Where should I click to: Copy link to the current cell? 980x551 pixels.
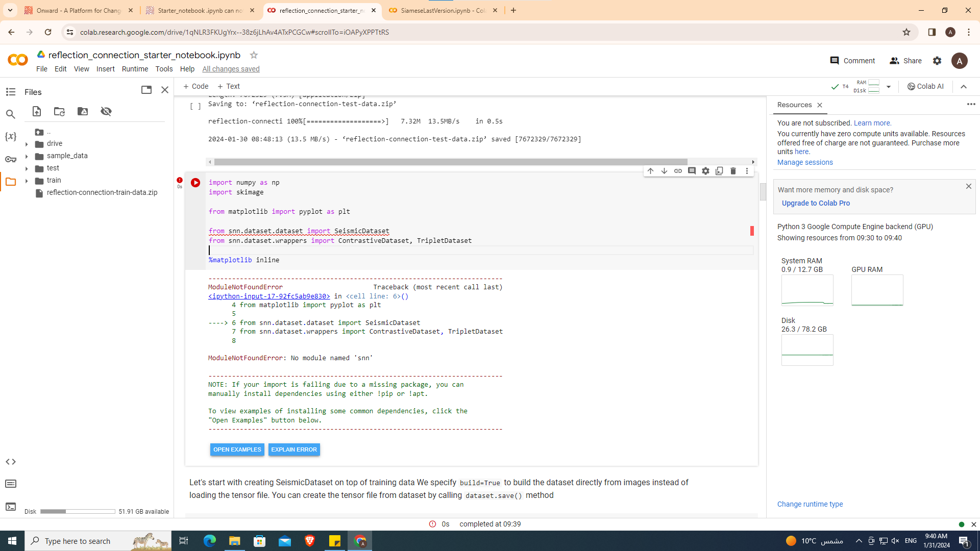(678, 171)
